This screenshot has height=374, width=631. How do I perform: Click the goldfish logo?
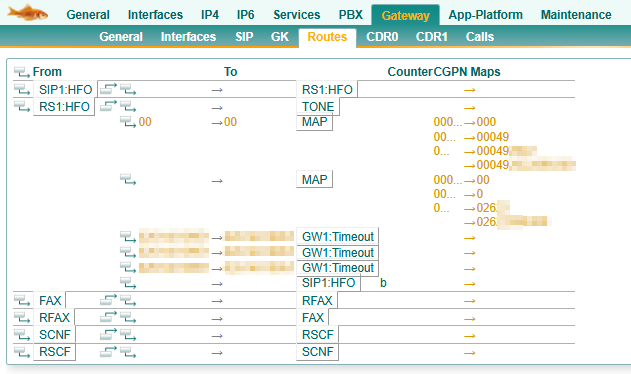coord(27,12)
